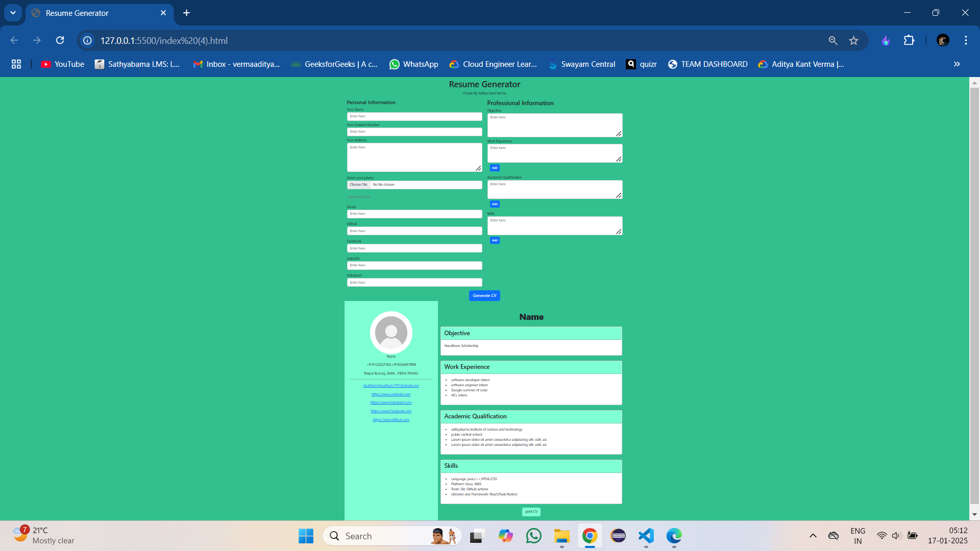Expand the tab search dropdown arrow
The image size is (980, 551).
pyautogui.click(x=13, y=13)
